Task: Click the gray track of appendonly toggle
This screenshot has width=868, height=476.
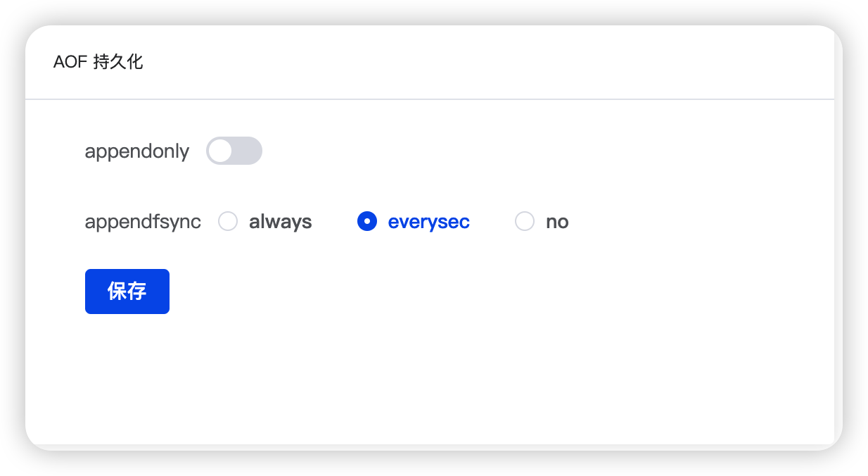Action: [x=248, y=151]
